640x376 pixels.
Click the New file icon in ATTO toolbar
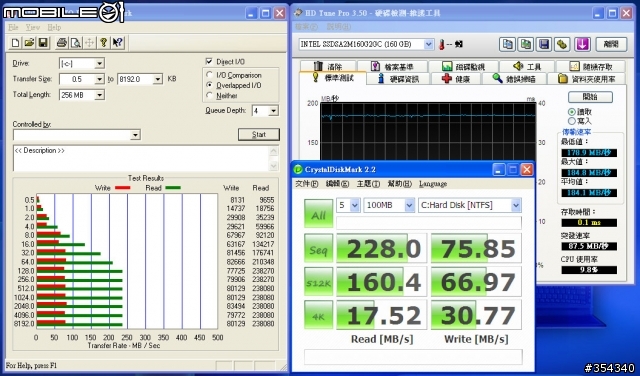pos(16,42)
